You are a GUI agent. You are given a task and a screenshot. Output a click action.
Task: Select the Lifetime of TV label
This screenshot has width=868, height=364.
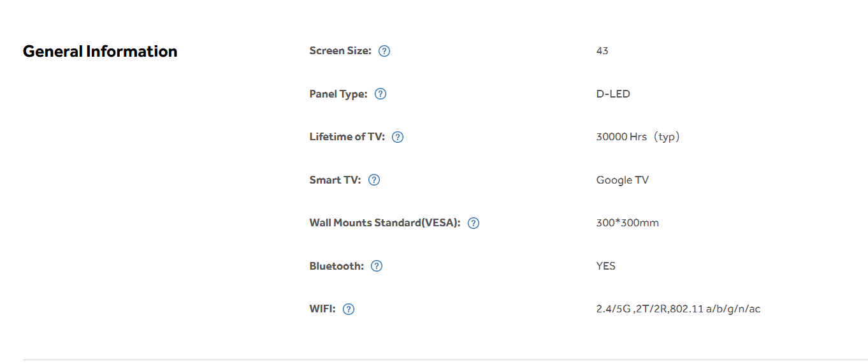coord(347,136)
